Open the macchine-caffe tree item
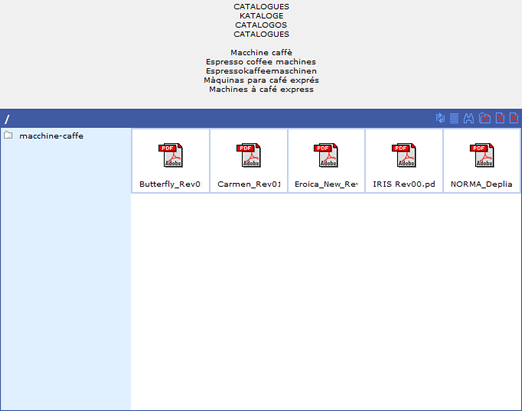Screen dimensions: 522x411 point(51,136)
